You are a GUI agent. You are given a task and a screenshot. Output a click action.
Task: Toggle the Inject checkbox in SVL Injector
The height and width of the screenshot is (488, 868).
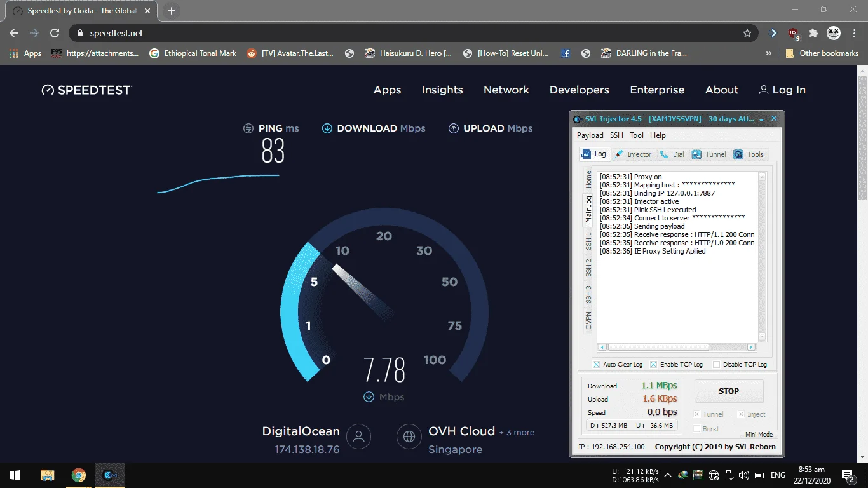click(x=741, y=414)
